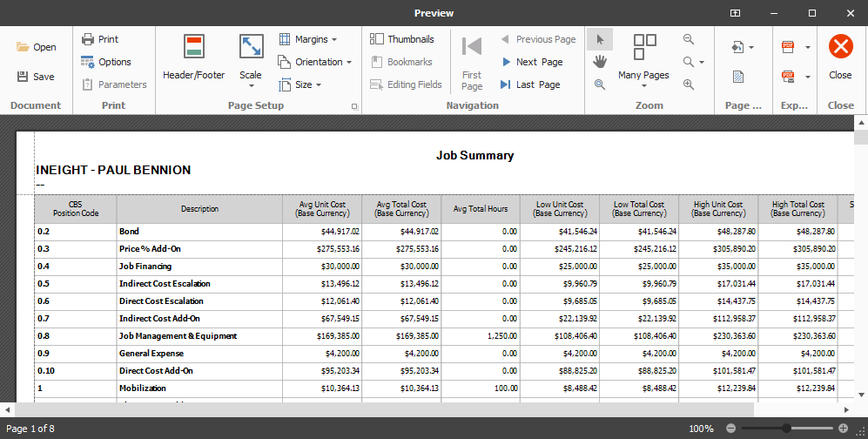Click the Watermark icon

(x=737, y=77)
